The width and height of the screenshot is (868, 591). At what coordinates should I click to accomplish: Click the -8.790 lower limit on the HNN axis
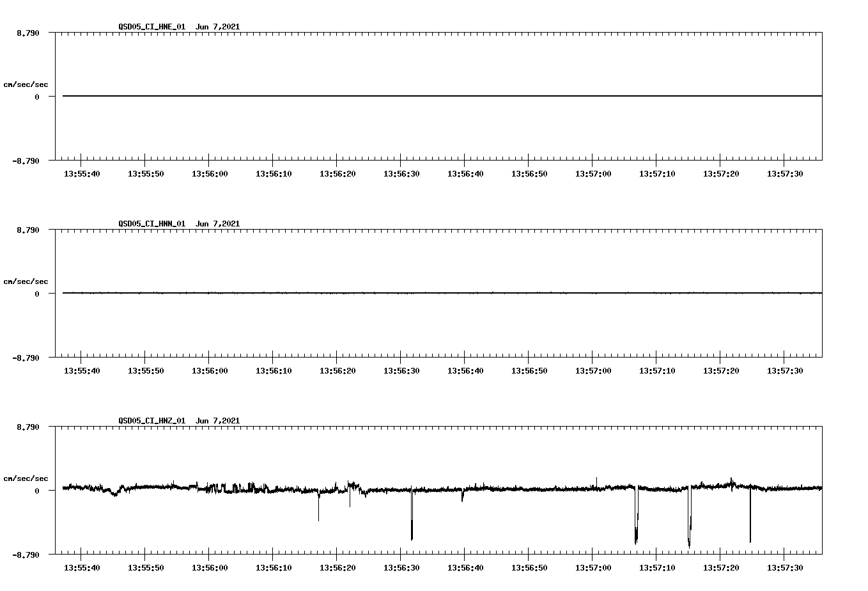pyautogui.click(x=26, y=358)
